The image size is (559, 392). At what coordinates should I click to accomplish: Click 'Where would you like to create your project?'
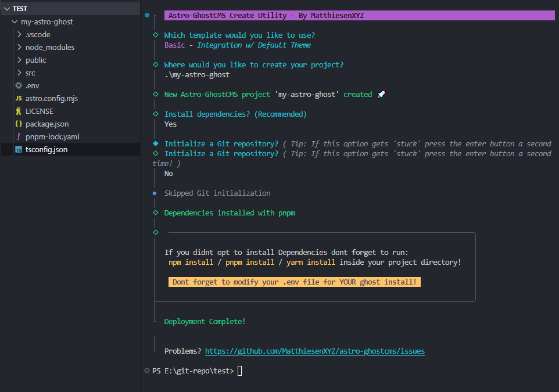coord(254,65)
